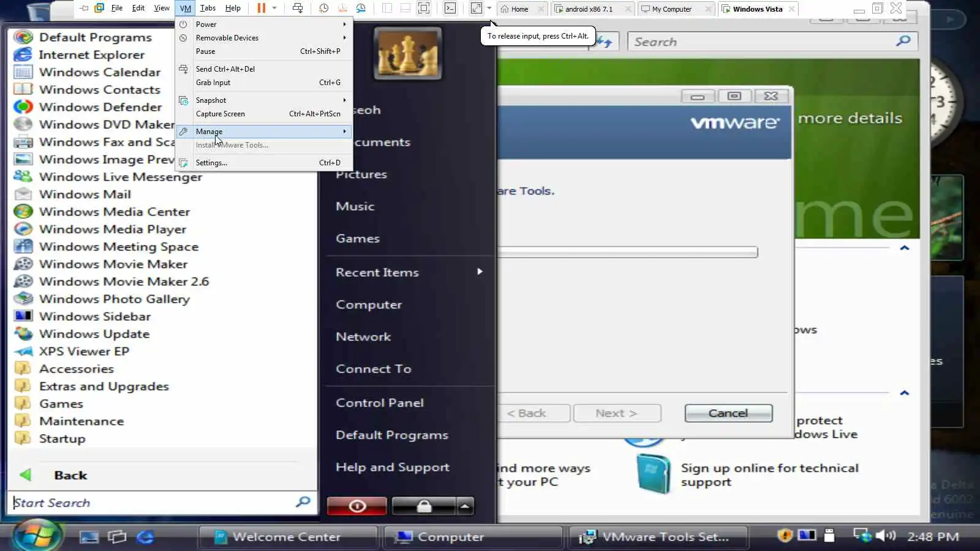Open the Tabs menu
980x551 pixels.
[208, 8]
